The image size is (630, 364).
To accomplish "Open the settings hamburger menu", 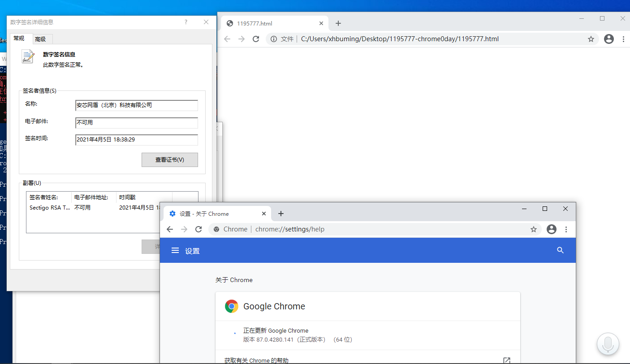I will click(x=175, y=250).
